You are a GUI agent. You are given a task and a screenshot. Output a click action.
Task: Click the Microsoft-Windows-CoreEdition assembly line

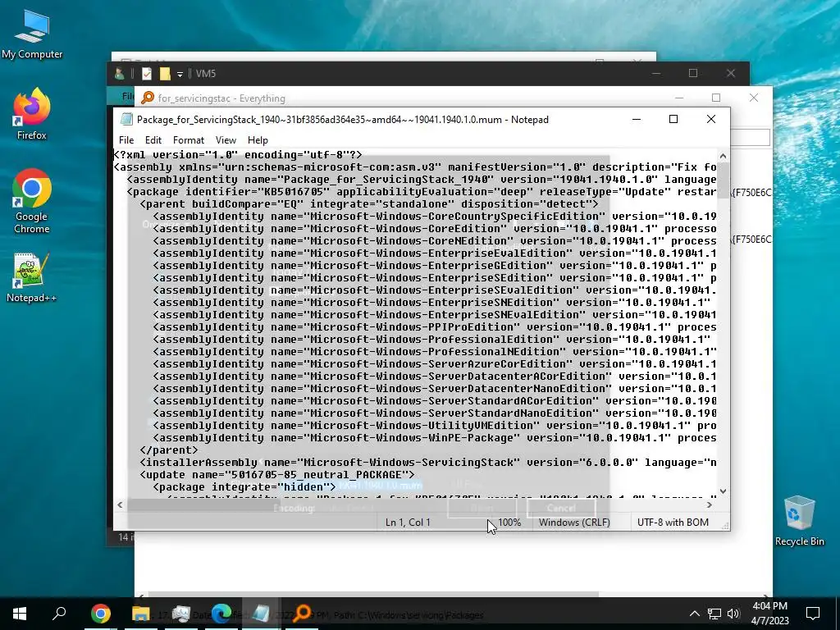coord(435,229)
